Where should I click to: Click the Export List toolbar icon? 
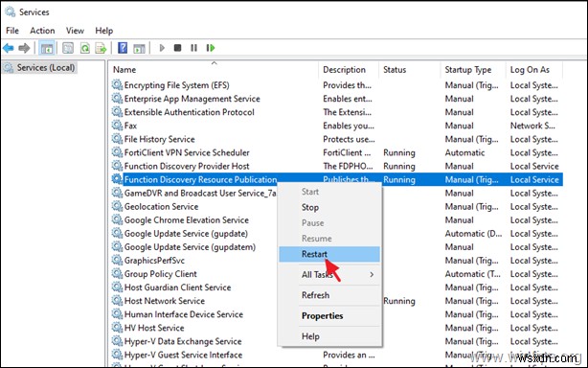pyautogui.click(x=101, y=48)
